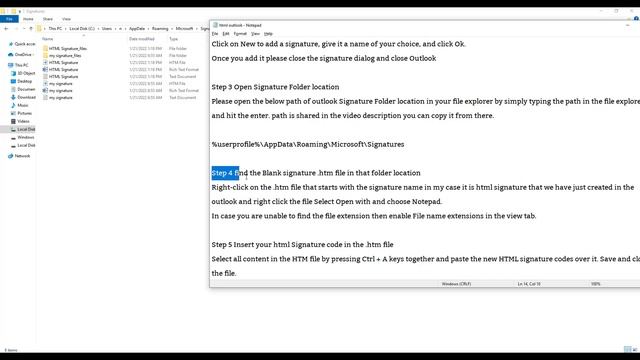Click the folder icon in Explorer address bar
Image resolution: width=640 pixels, height=360 pixels.
39,29
